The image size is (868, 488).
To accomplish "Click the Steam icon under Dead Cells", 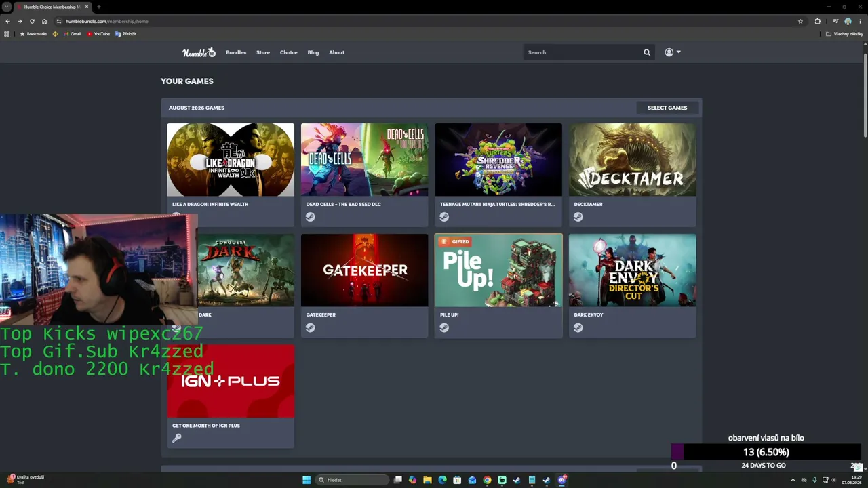I will coord(310,217).
